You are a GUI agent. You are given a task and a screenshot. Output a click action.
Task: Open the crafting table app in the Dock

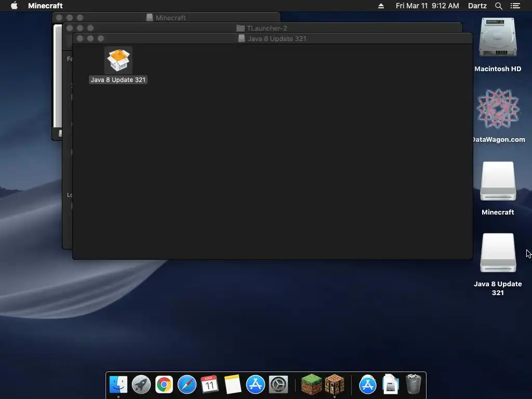pos(335,384)
